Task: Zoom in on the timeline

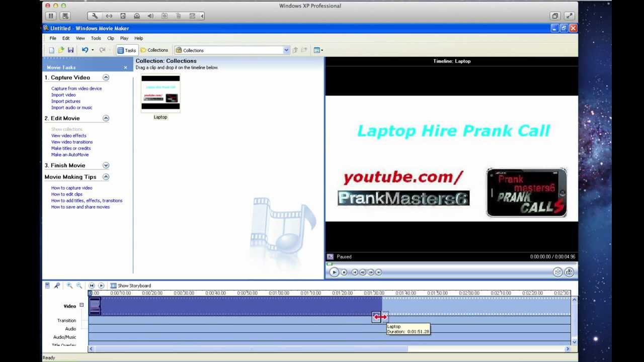Action: (69, 286)
